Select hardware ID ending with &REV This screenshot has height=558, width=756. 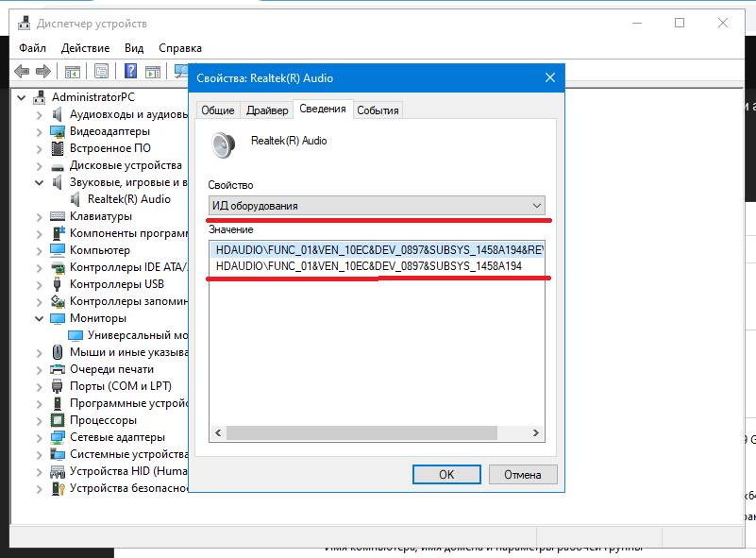tap(377, 250)
